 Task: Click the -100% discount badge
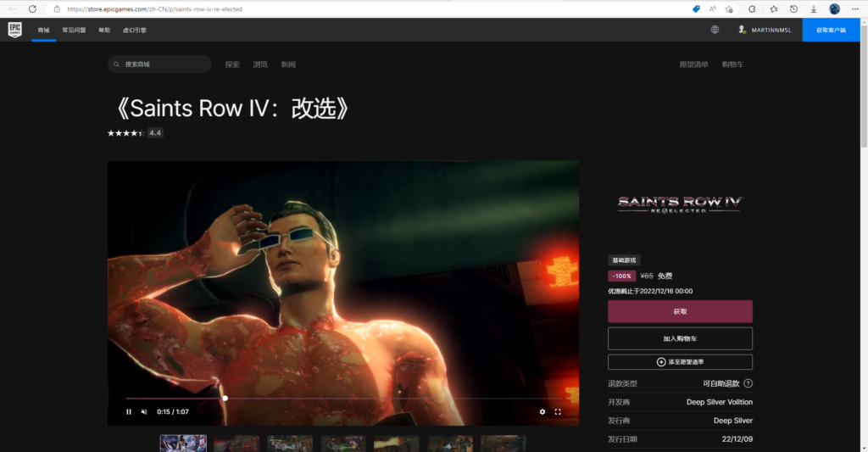pos(621,276)
